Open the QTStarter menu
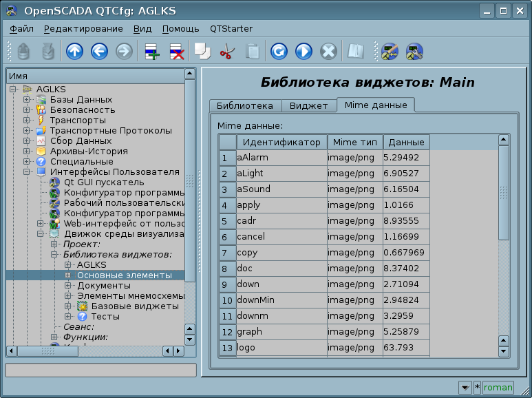Image resolution: width=532 pixels, height=398 pixels. tap(231, 29)
